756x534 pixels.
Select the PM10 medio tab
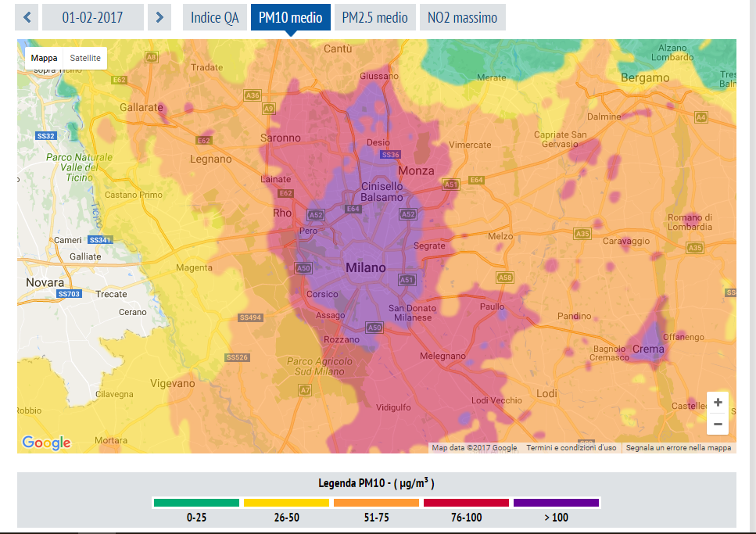point(290,17)
